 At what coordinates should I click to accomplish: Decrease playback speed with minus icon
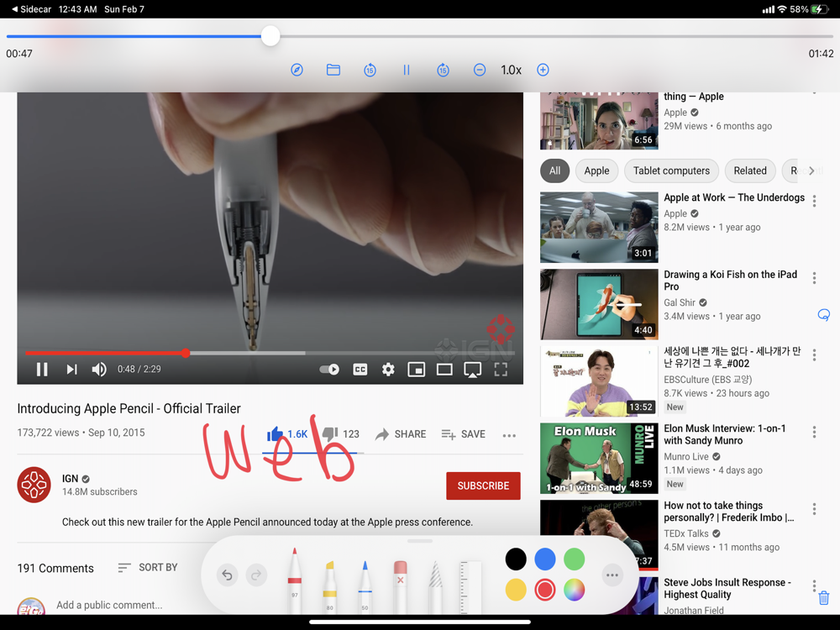(480, 70)
